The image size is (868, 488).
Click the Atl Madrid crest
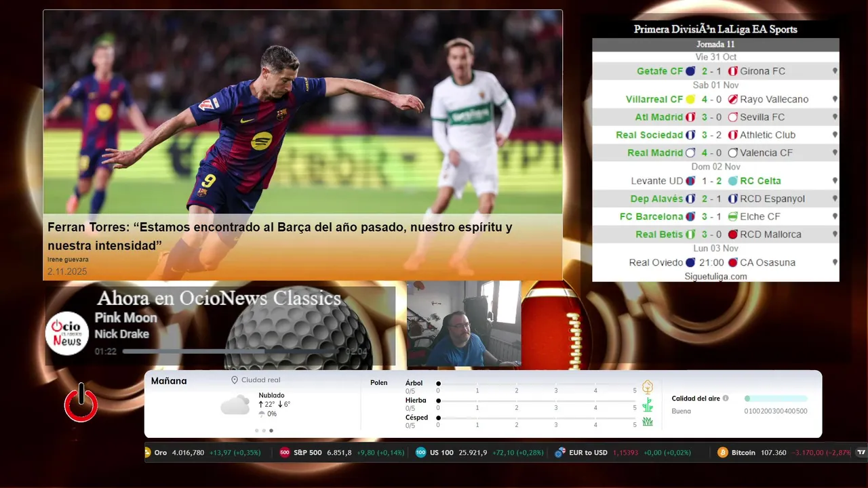[x=690, y=117]
